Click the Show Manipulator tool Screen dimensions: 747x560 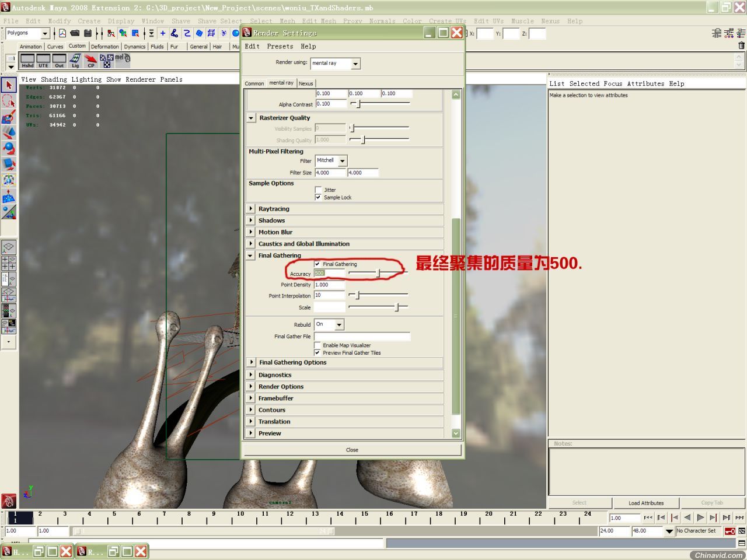point(8,212)
